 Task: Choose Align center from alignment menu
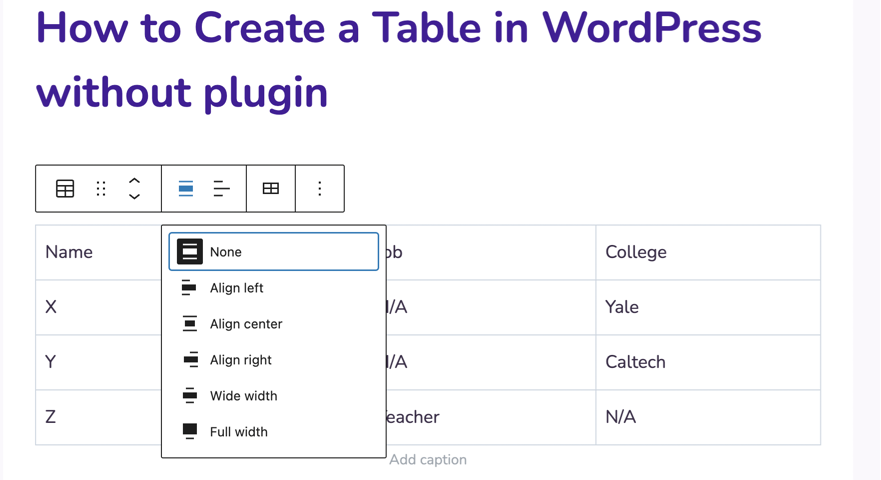274,324
